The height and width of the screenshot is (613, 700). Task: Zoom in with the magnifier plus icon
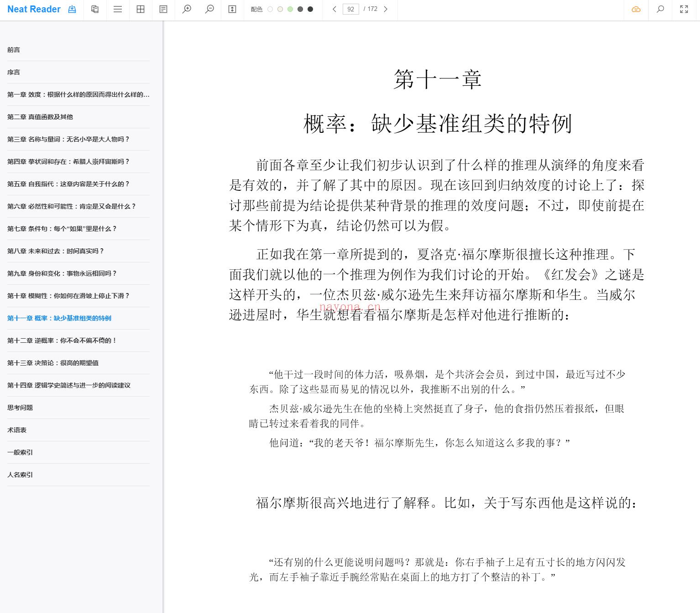coord(187,9)
